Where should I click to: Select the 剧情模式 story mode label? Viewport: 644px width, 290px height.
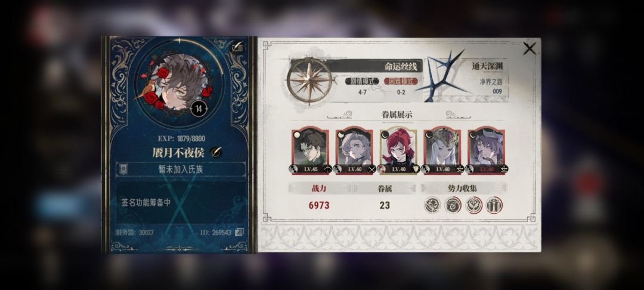coord(362,81)
